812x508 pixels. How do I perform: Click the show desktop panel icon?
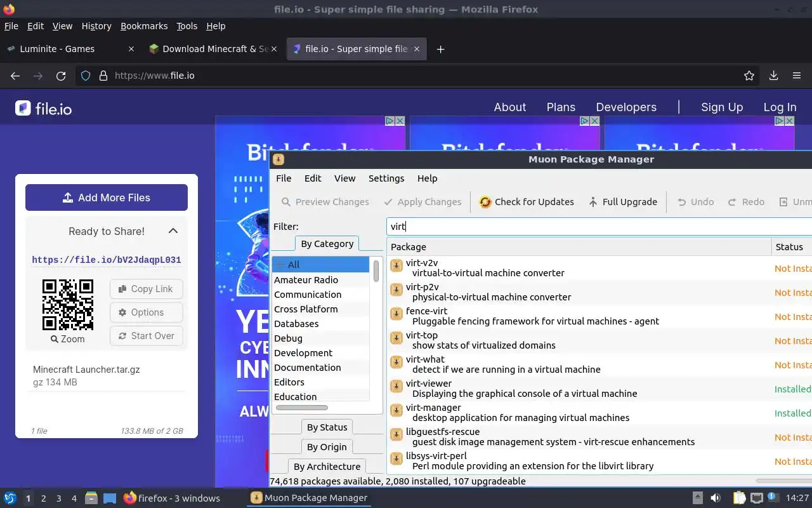click(x=109, y=498)
